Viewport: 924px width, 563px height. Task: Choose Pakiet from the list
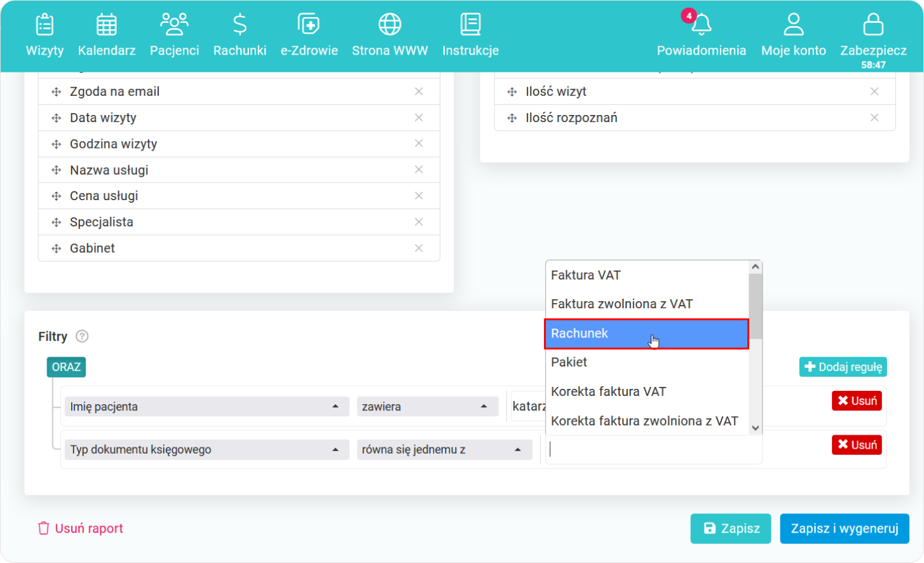click(647, 362)
